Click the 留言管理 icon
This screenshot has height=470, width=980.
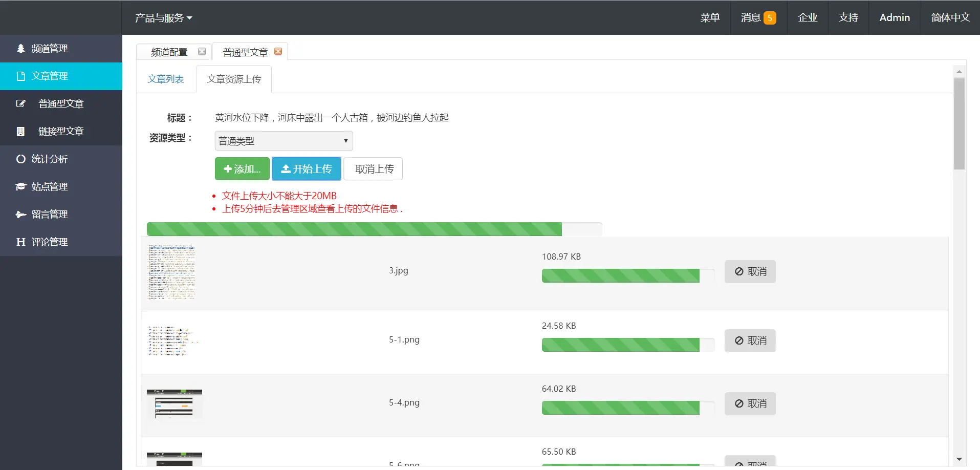(x=21, y=214)
